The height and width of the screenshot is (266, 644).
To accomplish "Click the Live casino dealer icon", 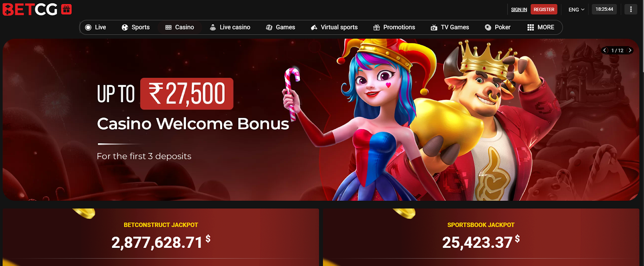I will click(213, 27).
